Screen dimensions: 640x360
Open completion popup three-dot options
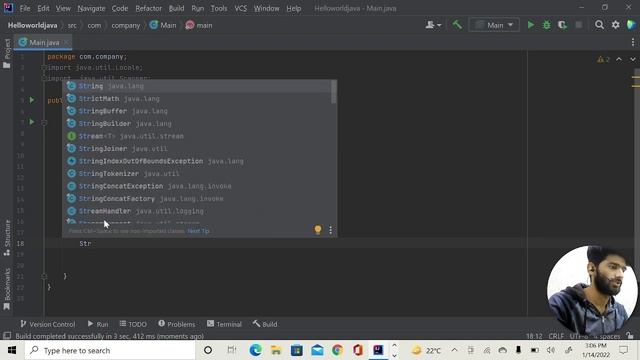[x=330, y=230]
